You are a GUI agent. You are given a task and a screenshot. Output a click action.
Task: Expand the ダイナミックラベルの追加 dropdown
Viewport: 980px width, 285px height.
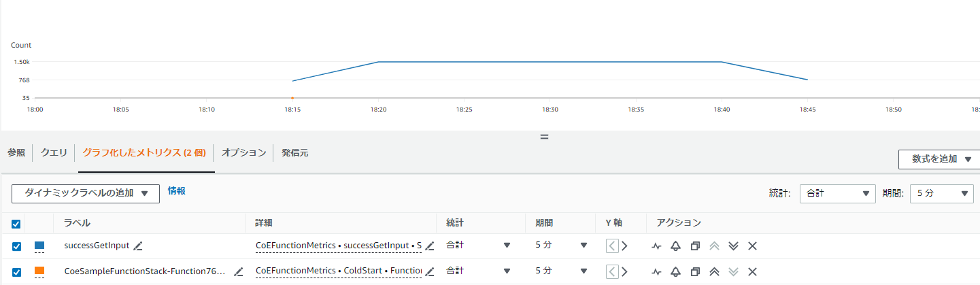(x=86, y=193)
